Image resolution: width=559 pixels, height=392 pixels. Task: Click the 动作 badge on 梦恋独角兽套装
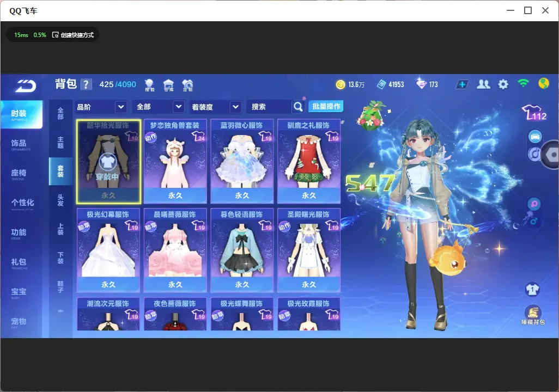(x=150, y=137)
